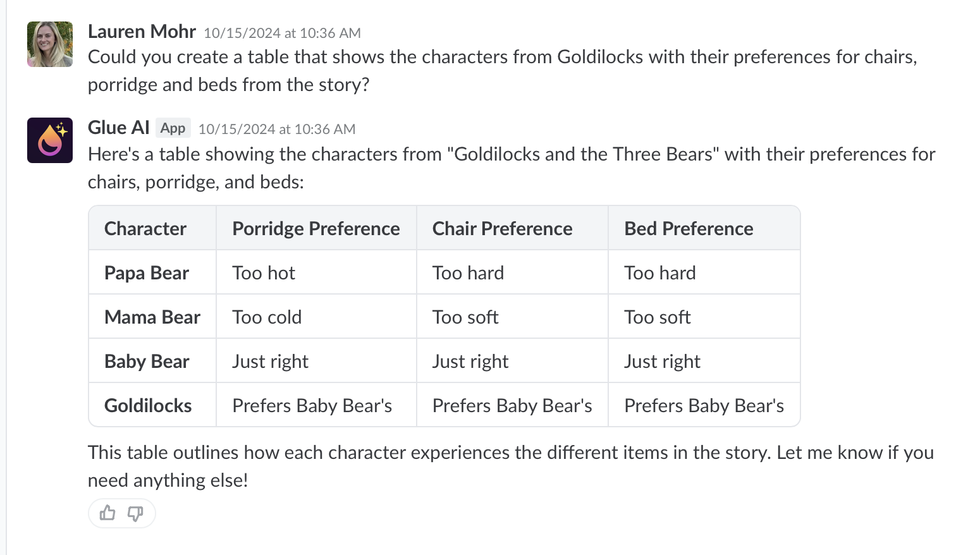The width and height of the screenshot is (980, 555).
Task: Click the "Too cold" porridge cell
Action: [x=267, y=317]
